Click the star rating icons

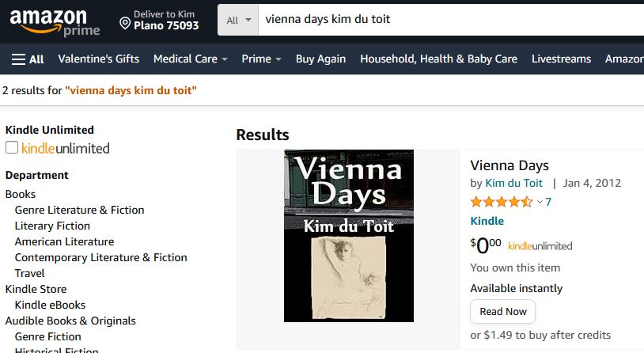point(502,202)
